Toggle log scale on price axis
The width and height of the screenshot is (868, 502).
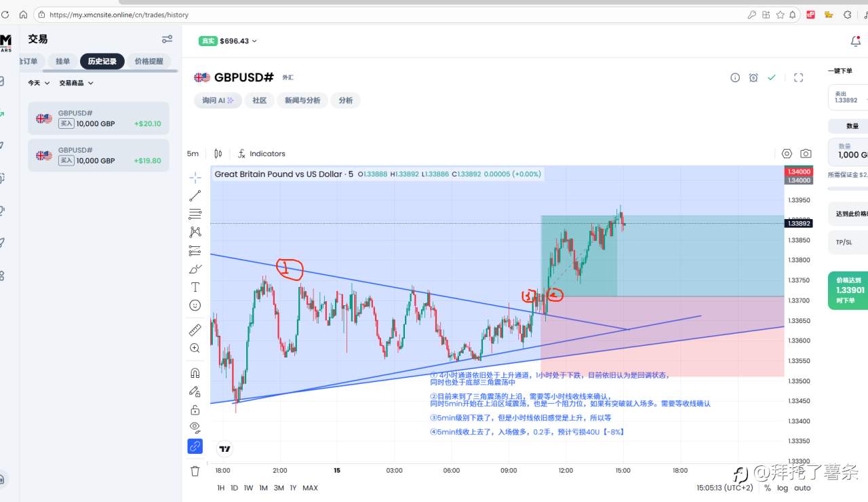(783, 488)
